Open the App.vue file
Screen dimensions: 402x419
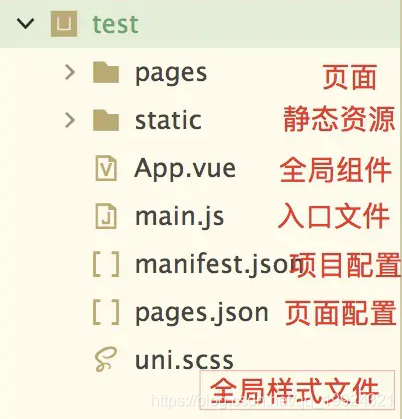(x=185, y=169)
